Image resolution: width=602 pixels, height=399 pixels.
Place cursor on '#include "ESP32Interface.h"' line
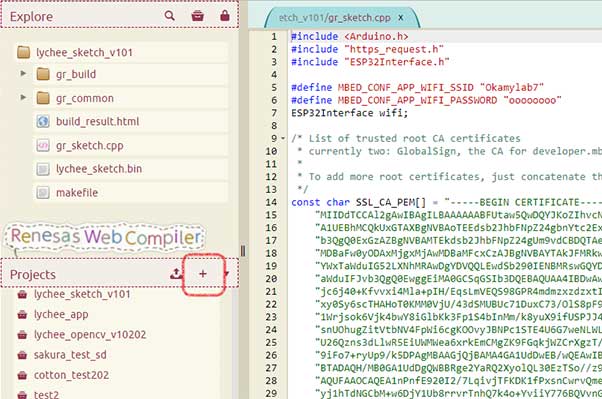pyautogui.click(x=370, y=62)
